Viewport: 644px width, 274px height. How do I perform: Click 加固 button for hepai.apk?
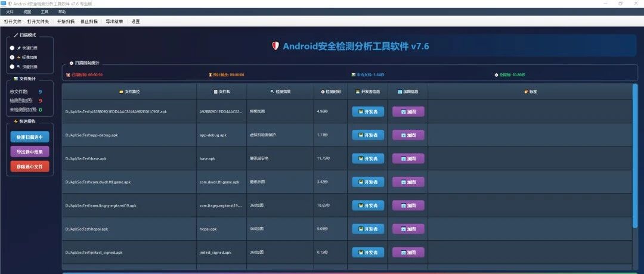408,229
